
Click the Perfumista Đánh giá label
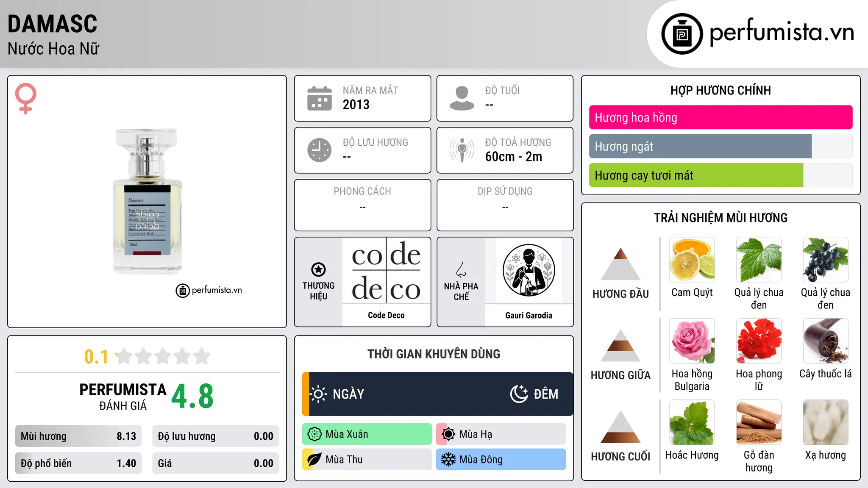click(123, 396)
